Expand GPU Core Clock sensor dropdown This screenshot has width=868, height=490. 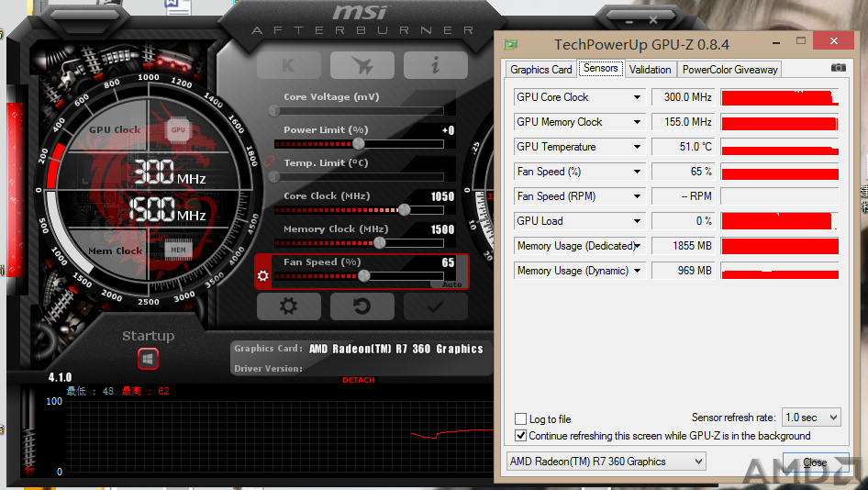tap(637, 97)
